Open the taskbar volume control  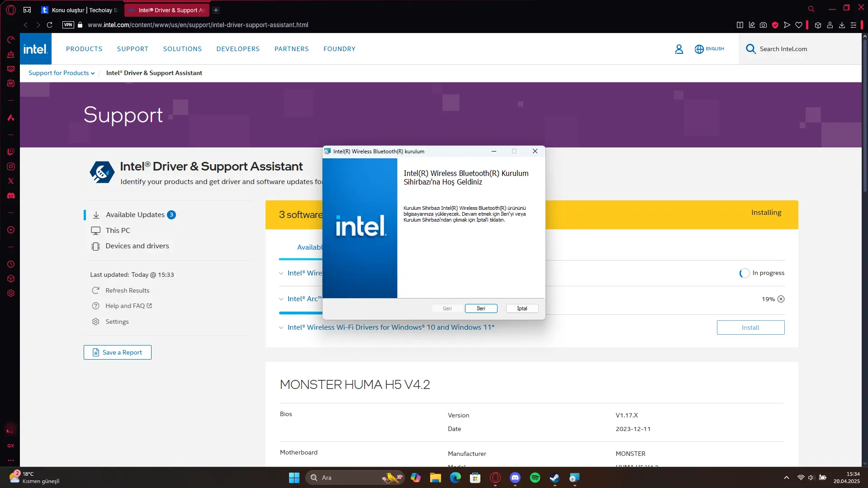[x=811, y=478]
